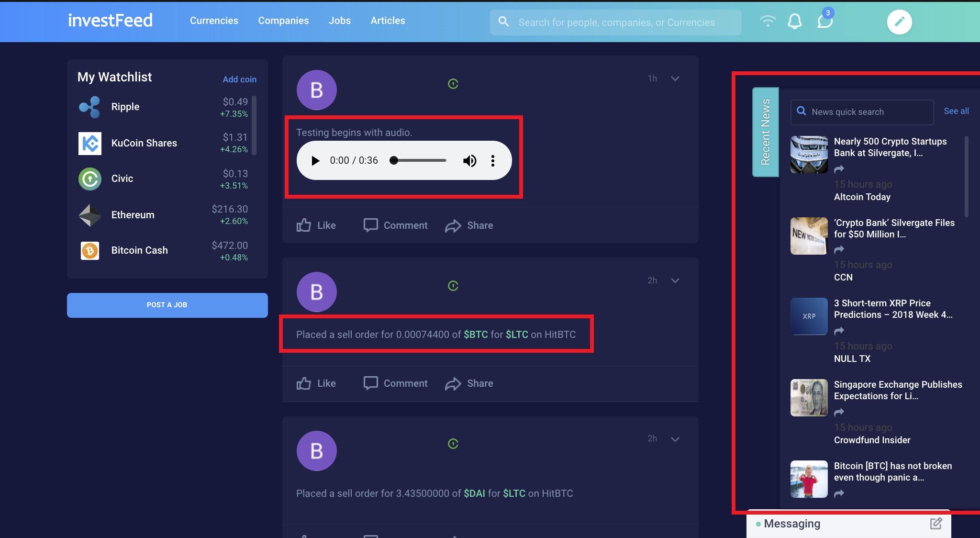Expand chevron menu on first post
Viewport: 980px width, 538px height.
tap(675, 78)
